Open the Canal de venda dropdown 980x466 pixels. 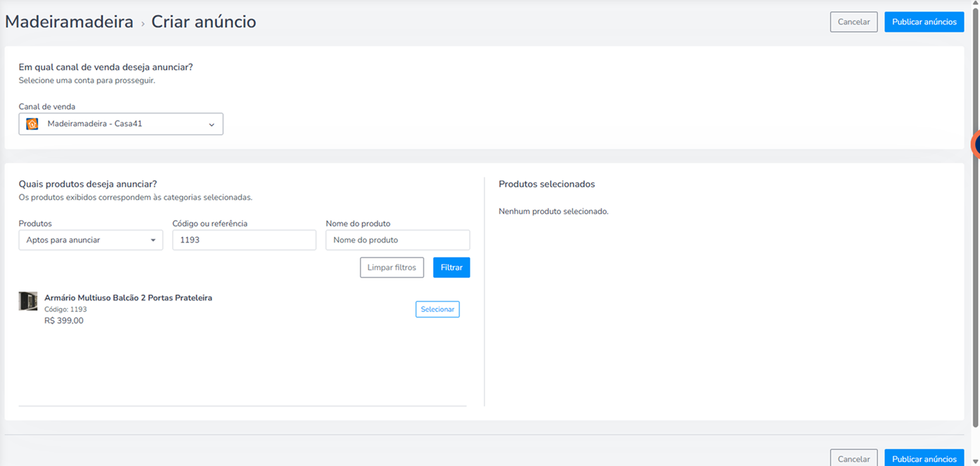(x=120, y=124)
